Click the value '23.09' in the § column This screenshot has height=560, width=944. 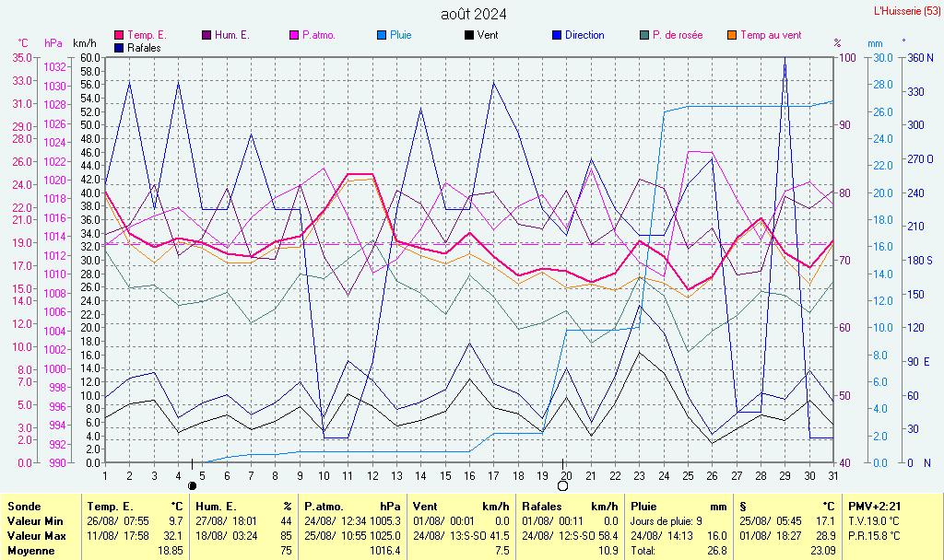pos(823,551)
